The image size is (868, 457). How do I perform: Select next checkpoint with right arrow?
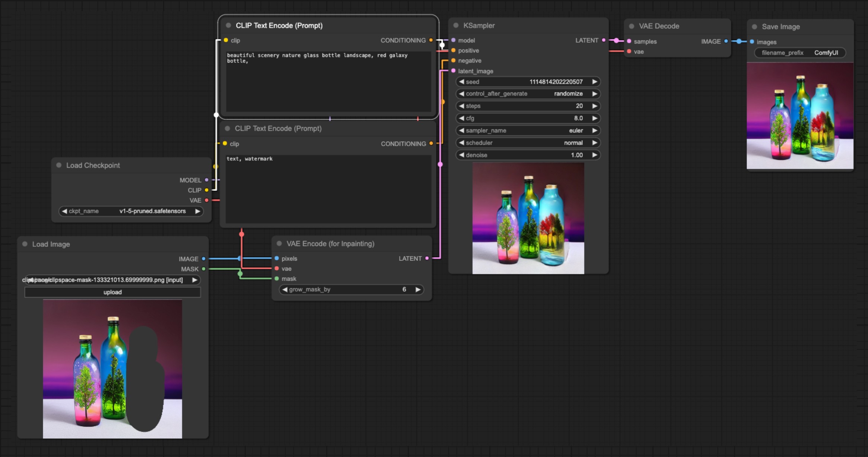click(198, 211)
